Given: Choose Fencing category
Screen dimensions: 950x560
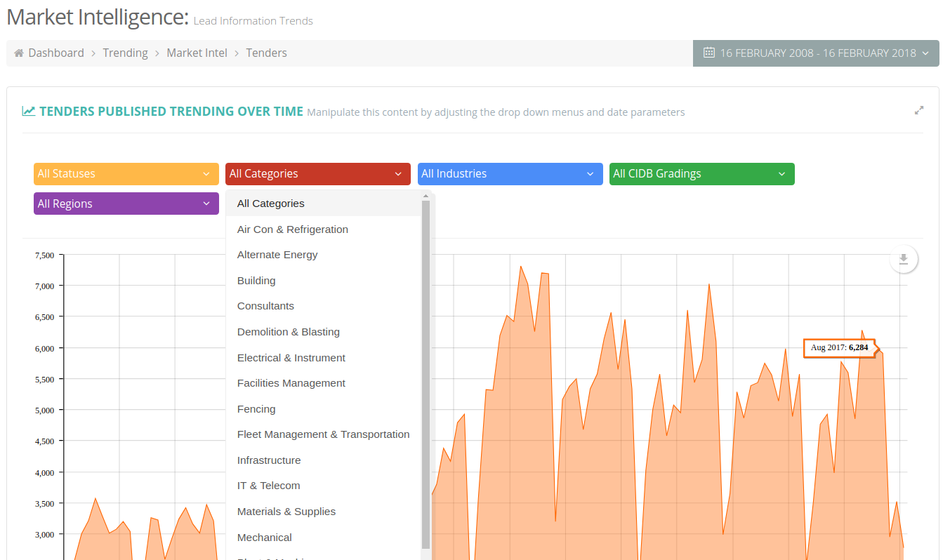Looking at the screenshot, I should pos(324,409).
